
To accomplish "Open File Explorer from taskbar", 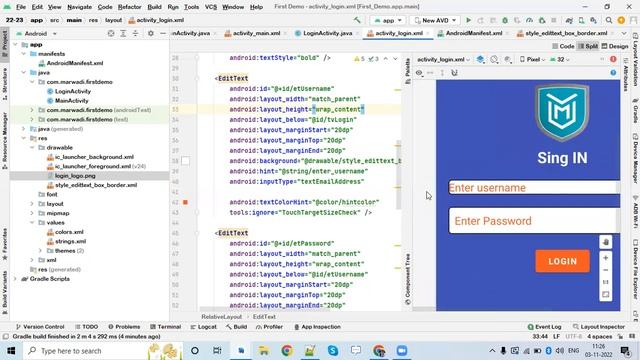I will point(264,351).
